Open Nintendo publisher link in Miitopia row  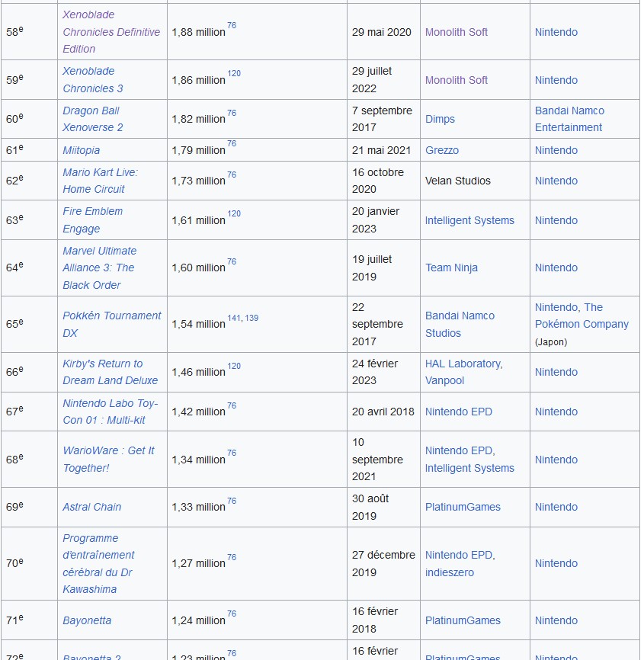click(556, 150)
